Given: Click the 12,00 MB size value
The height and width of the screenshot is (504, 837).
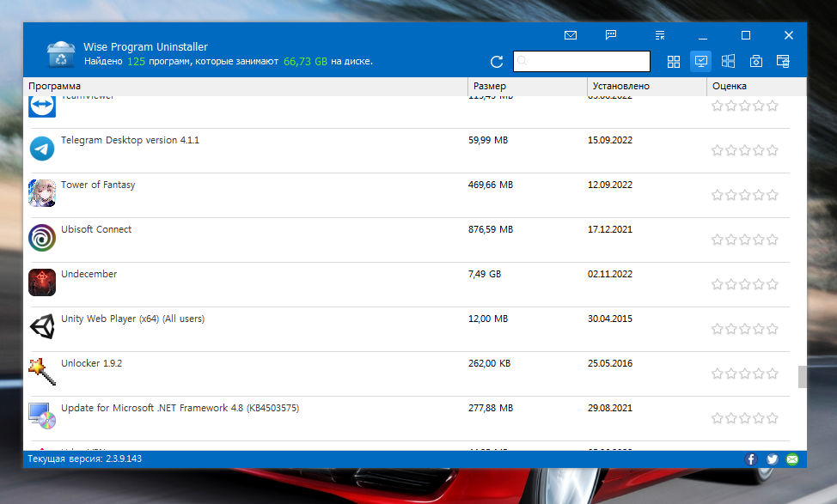Looking at the screenshot, I should 488,319.
